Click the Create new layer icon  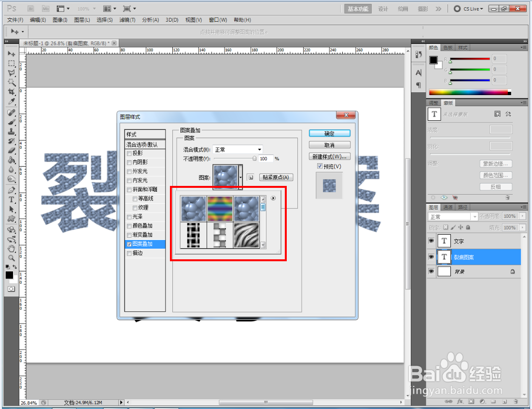point(504,401)
